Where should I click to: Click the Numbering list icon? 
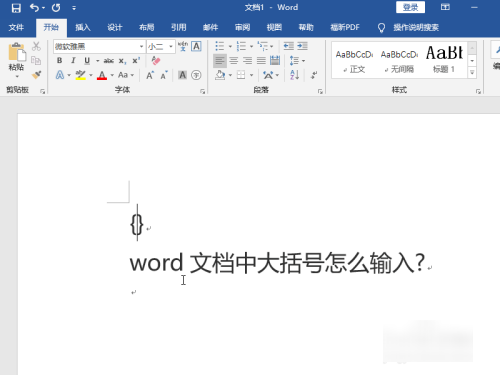coord(241,46)
